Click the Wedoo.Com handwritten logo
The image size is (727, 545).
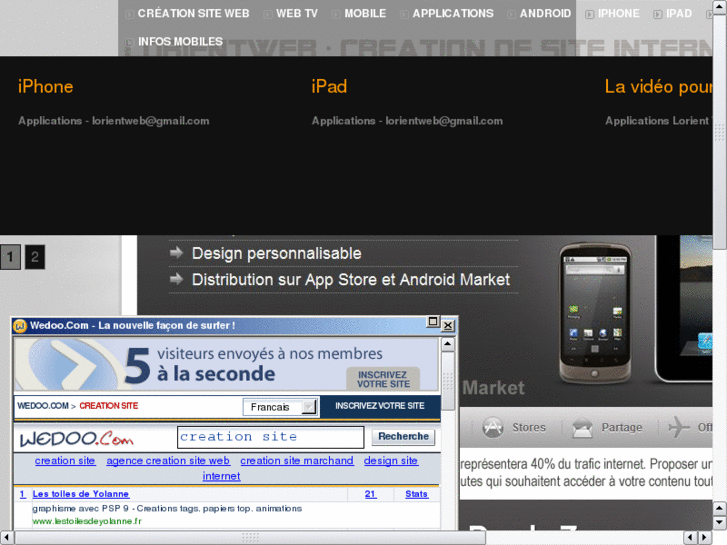click(x=77, y=438)
